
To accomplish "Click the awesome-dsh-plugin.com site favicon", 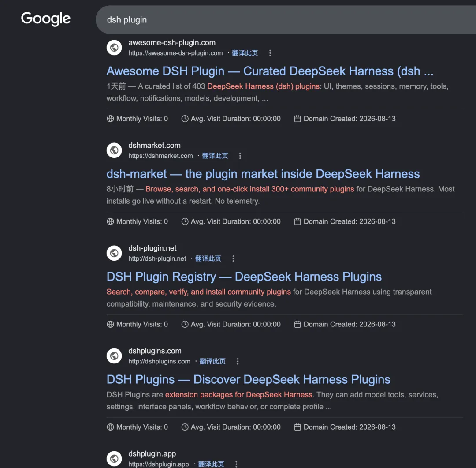I will (114, 48).
